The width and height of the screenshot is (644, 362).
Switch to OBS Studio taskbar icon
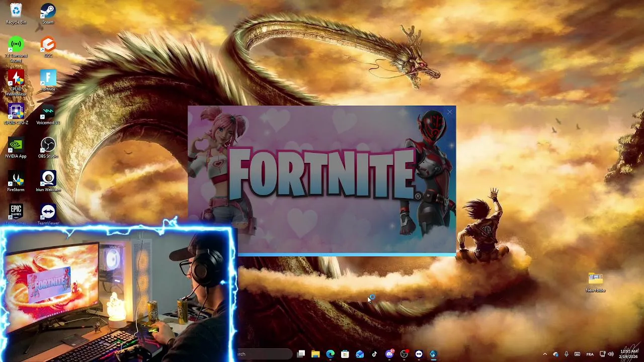tap(404, 354)
